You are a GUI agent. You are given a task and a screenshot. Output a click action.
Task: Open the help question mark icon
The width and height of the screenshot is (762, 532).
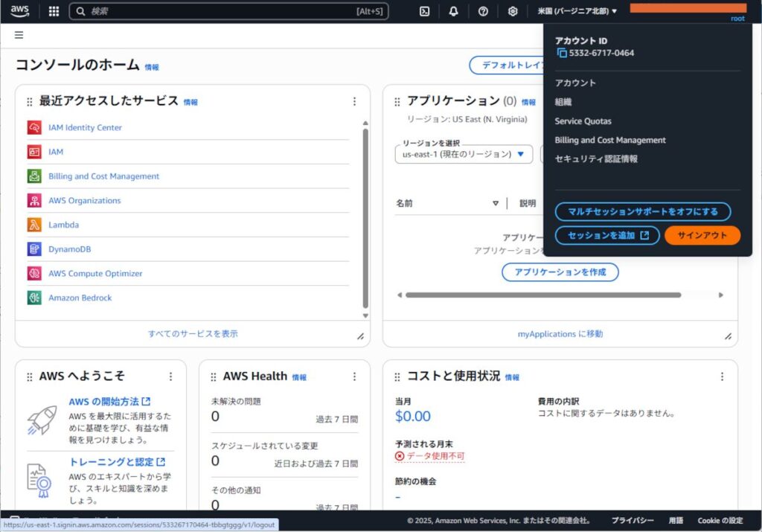[483, 11]
